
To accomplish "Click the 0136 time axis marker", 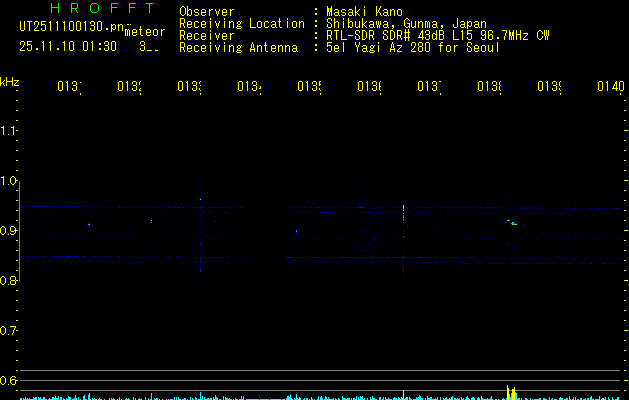I will tap(369, 86).
